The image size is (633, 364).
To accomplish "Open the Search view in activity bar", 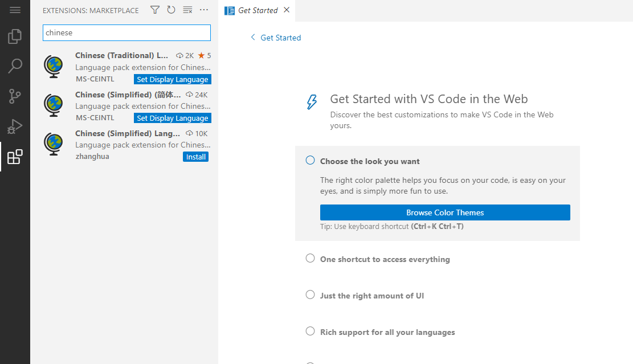I will (15, 66).
